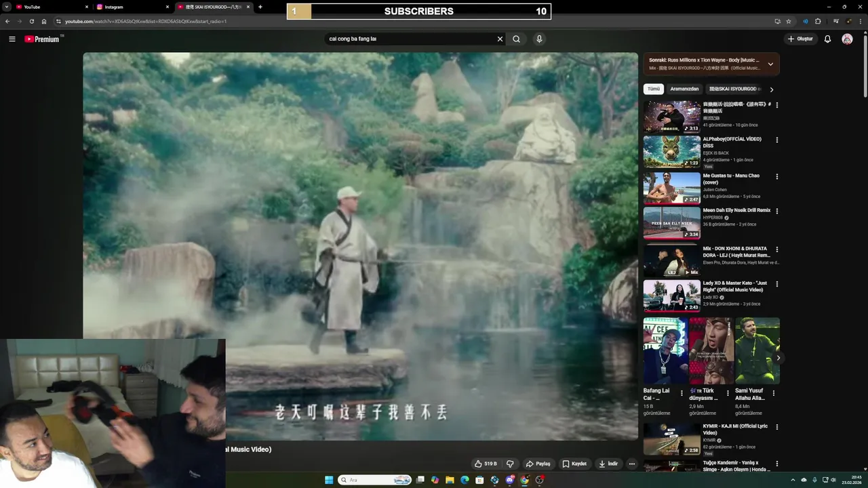Open the Windows Start menu

click(329, 480)
